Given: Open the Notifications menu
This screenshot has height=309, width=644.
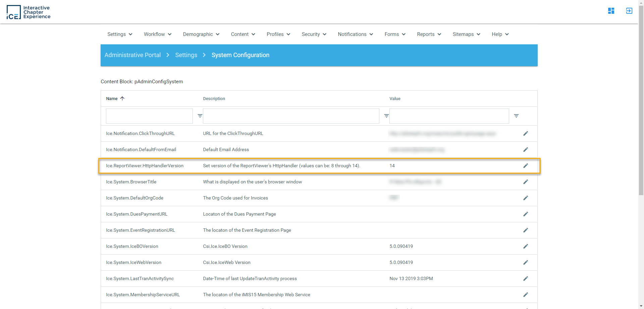Looking at the screenshot, I should pos(355,34).
